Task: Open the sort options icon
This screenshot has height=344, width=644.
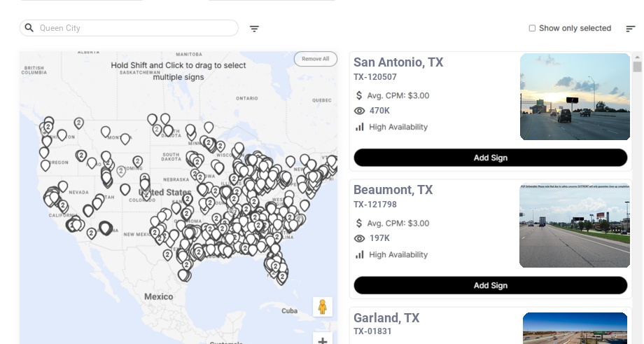Action: tap(631, 29)
